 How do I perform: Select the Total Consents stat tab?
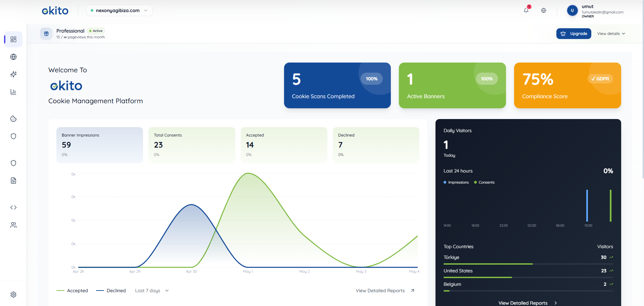192,145
